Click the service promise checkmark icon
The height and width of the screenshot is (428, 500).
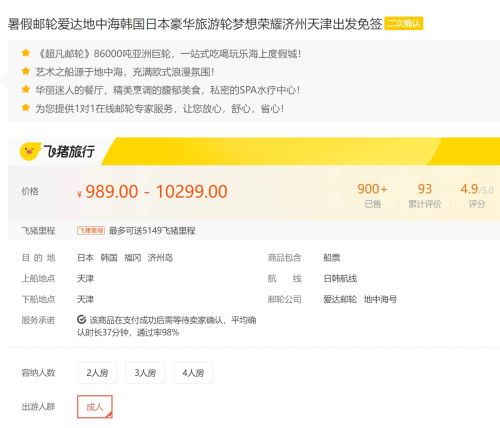coord(81,320)
